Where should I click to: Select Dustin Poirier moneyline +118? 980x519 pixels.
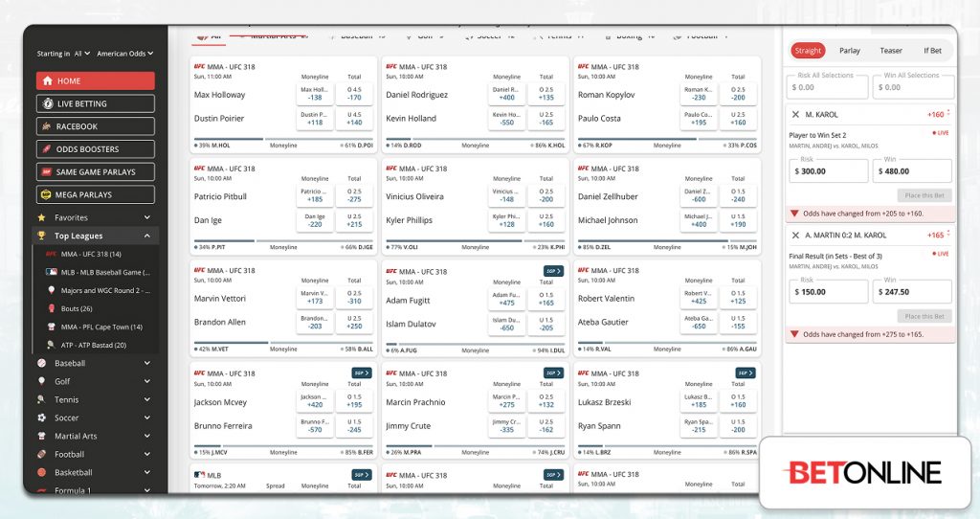click(314, 119)
